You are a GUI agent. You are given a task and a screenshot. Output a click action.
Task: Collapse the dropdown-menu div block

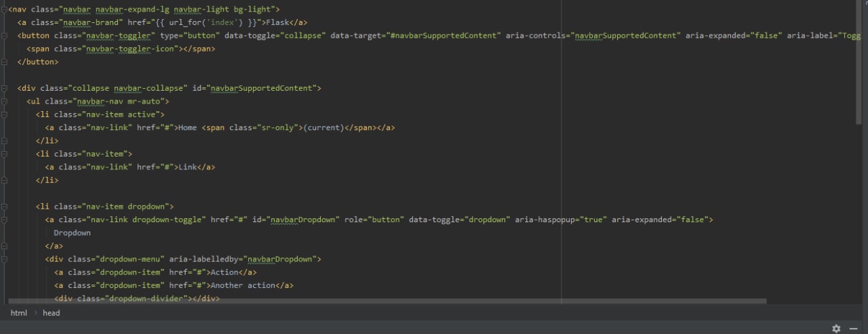pos(4,259)
